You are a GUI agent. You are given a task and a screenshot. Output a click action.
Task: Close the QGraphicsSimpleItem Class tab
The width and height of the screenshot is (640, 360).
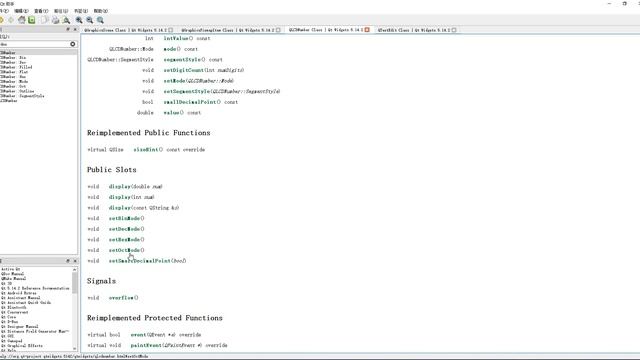(278, 30)
